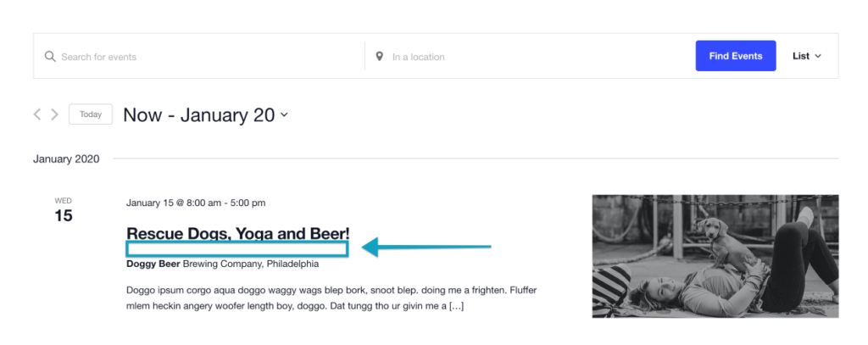Click the Today button
Viewport: 868px width, 345px height.
click(91, 114)
